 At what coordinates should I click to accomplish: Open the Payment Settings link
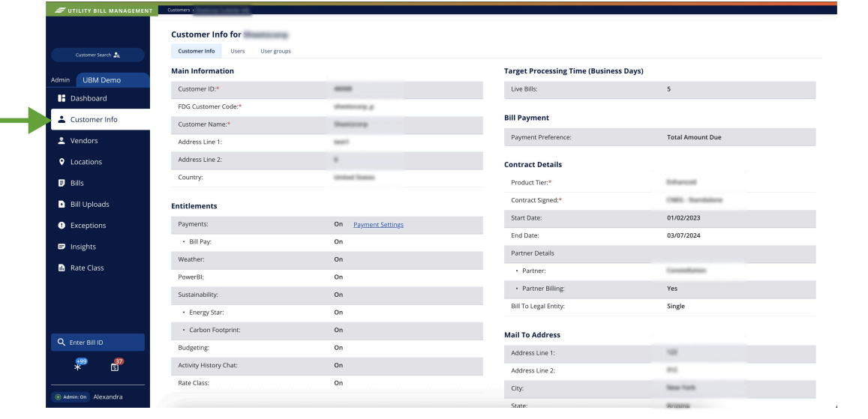pos(378,224)
